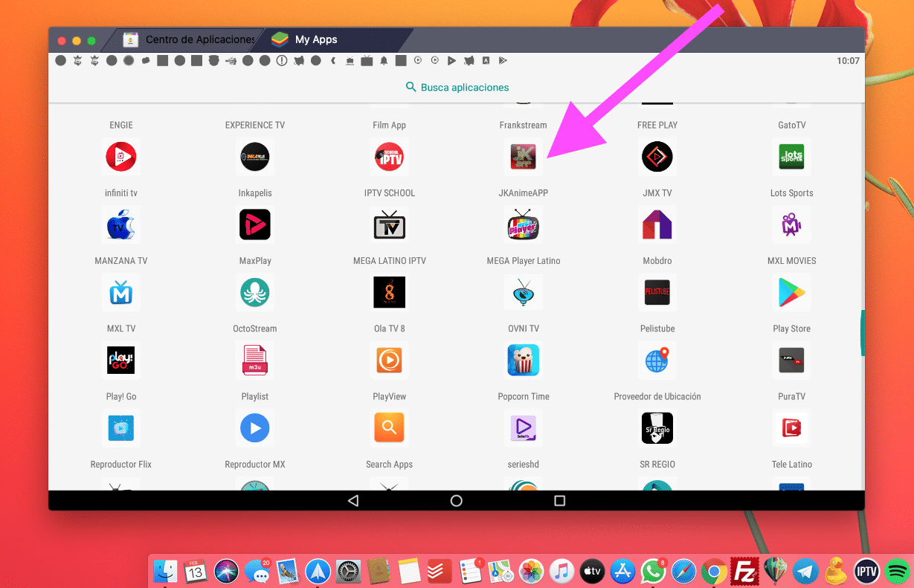914x588 pixels.
Task: Launch the JKAnimeAPP app icon
Action: 523,157
